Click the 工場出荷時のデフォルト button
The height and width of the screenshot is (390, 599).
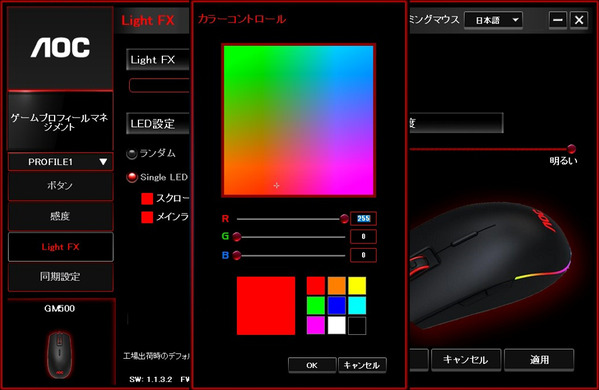156,356
